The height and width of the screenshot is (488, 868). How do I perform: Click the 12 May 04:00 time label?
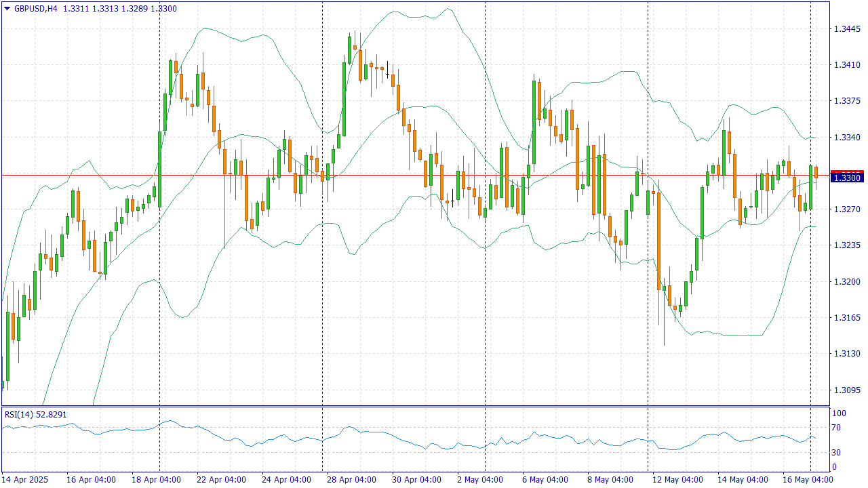(676, 480)
